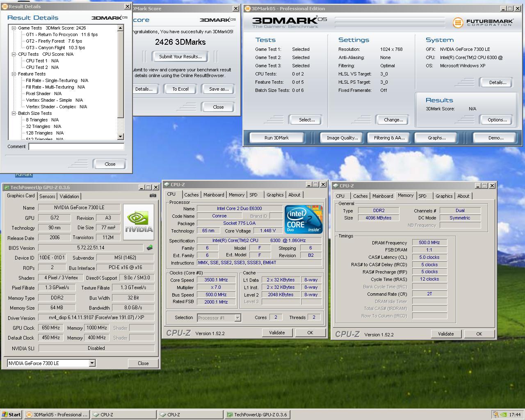The width and height of the screenshot is (525, 420).
Task: Click the Result Details scrollbar up arrow
Action: tap(120, 28)
